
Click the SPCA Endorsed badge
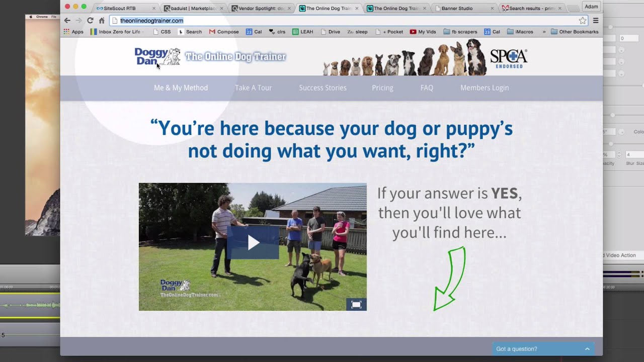509,58
